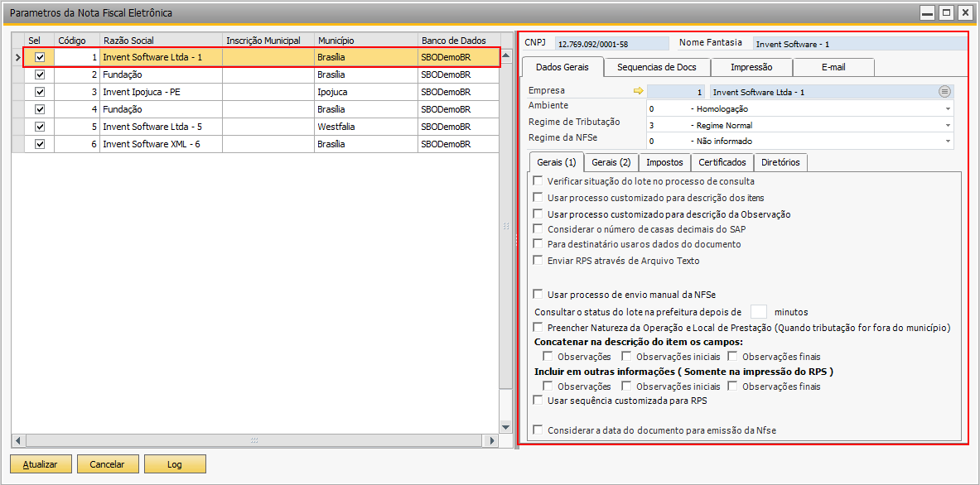Check Usar processo customizado para descrição da Observação
980x485 pixels.
point(538,214)
